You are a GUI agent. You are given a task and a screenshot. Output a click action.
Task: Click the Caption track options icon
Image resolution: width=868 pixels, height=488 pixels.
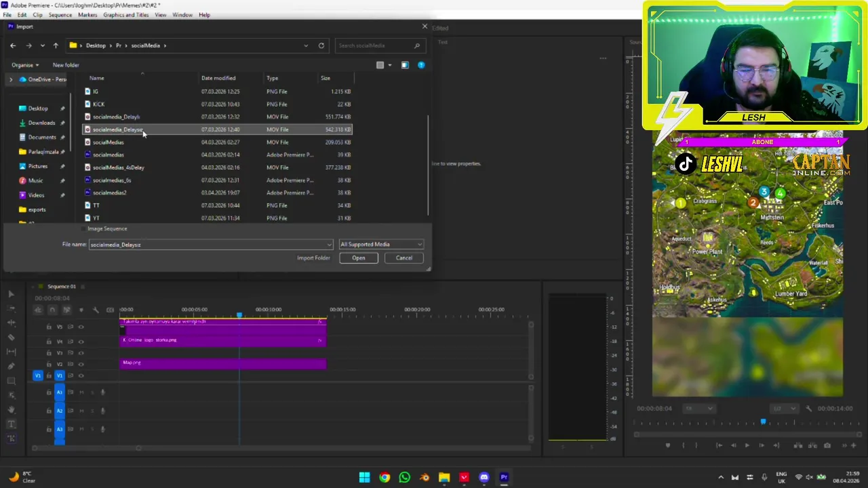[110, 310]
